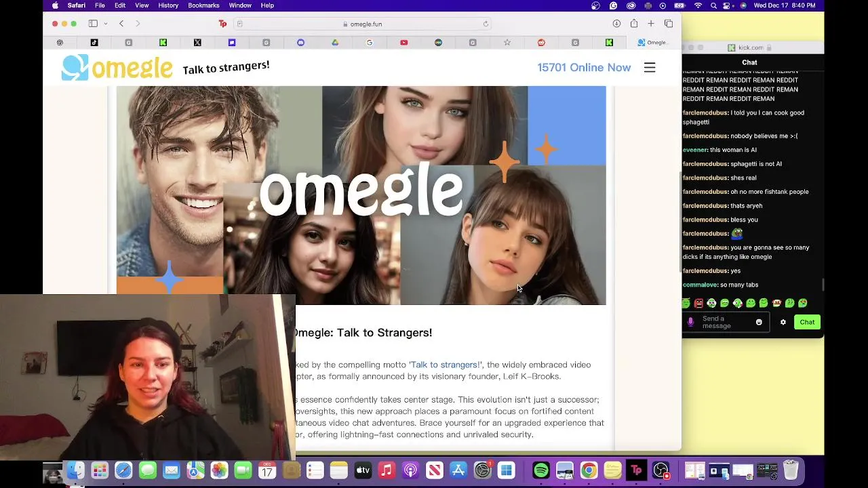
Task: Reload the page with the refresh icon
Action: [x=486, y=24]
